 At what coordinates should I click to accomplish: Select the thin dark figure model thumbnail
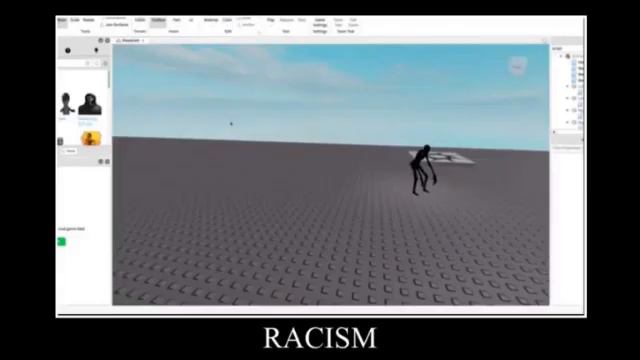[66, 104]
